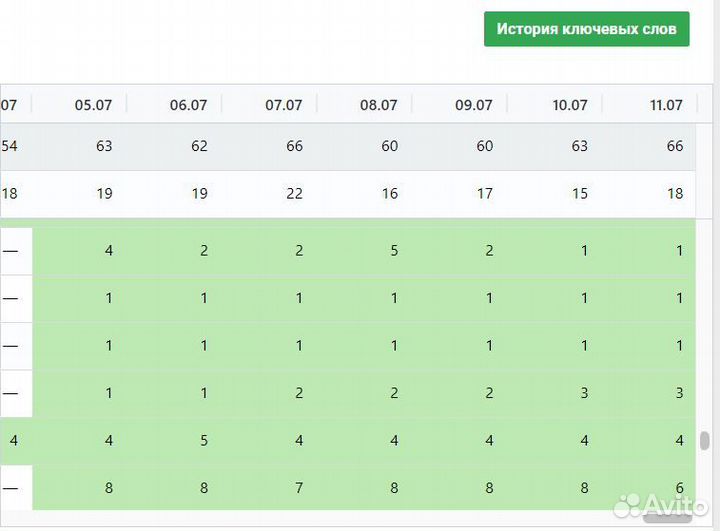The height and width of the screenshot is (531, 720).
Task: Click value 7 in the 07.07 column
Action: [x=299, y=489]
